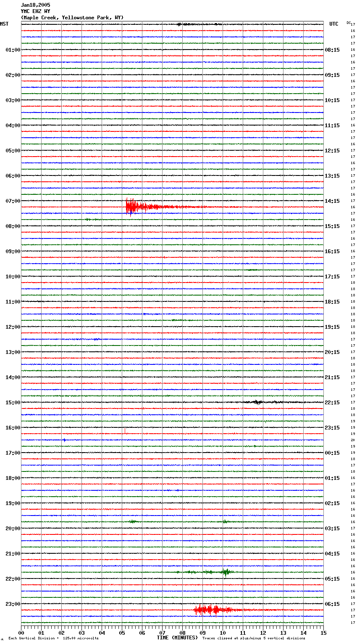Click the black seismic wiggle on the 15:00 trace
357x644 pixels.
[257, 402]
